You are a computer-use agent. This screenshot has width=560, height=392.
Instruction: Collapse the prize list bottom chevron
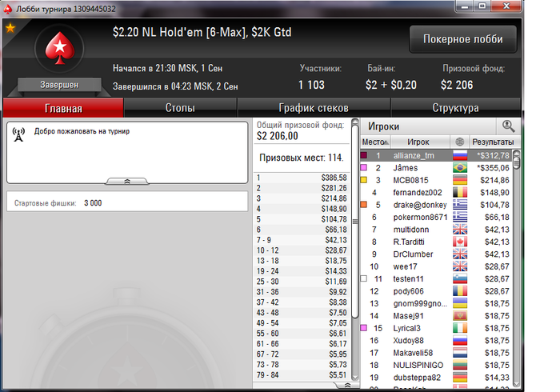[347, 386]
